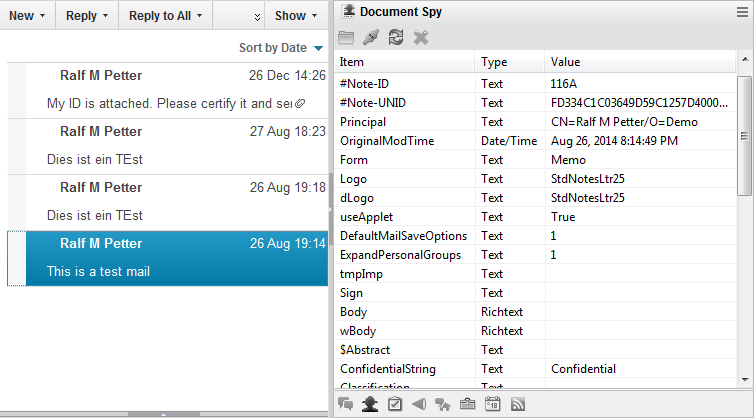Select the Logo item row
Image resolution: width=755 pixels, height=419 pixels.
point(535,179)
